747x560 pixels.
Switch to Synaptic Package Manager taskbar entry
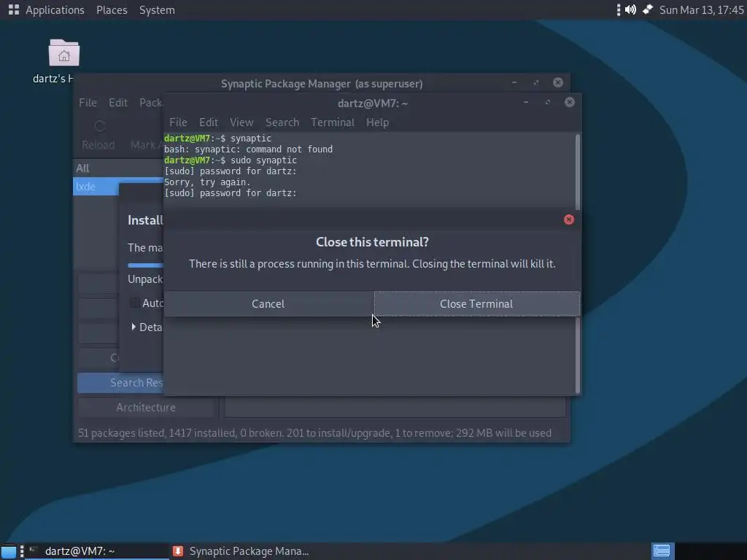click(241, 551)
